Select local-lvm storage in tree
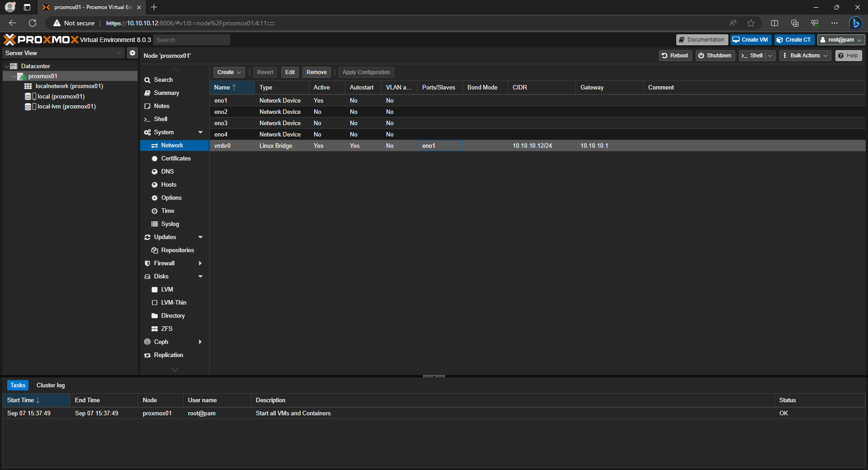The width and height of the screenshot is (868, 470). [x=66, y=107]
